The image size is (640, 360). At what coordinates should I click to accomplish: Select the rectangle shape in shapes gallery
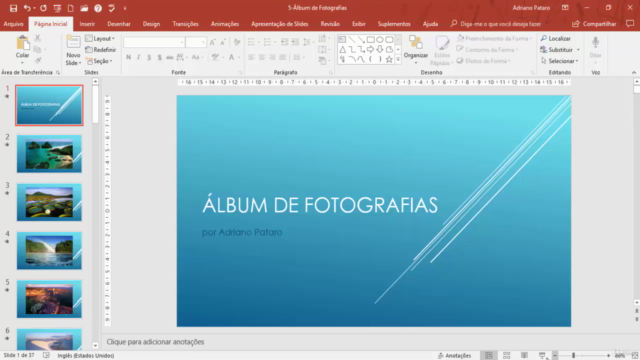370,40
